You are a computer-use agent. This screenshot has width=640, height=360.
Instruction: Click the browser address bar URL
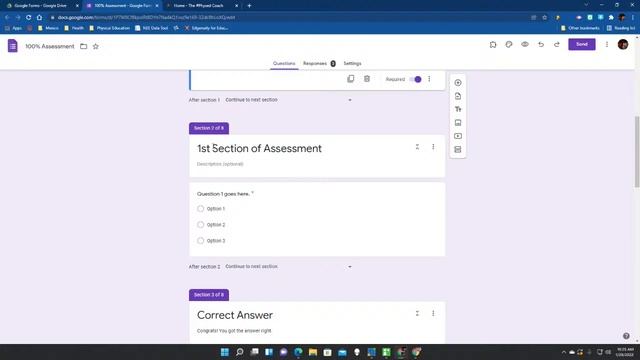(146, 18)
